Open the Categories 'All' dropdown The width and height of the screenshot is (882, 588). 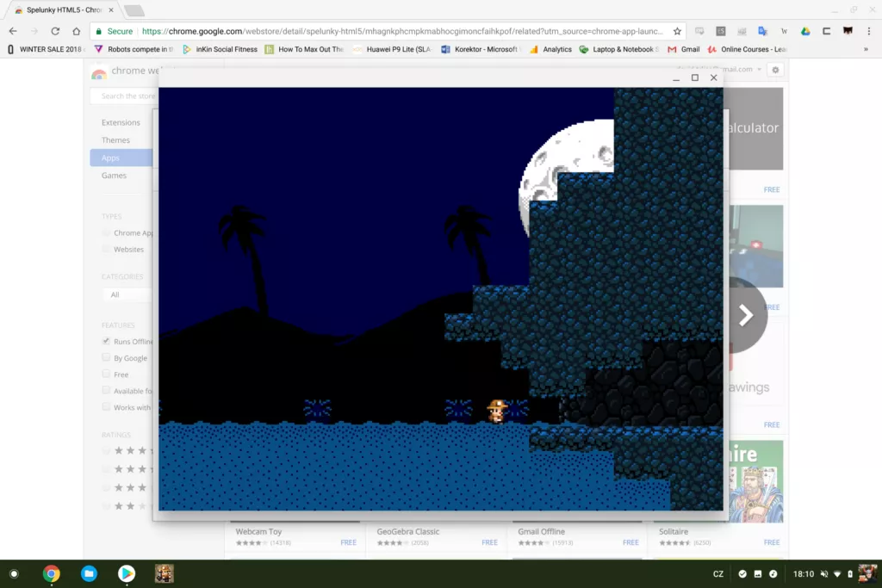click(x=125, y=294)
